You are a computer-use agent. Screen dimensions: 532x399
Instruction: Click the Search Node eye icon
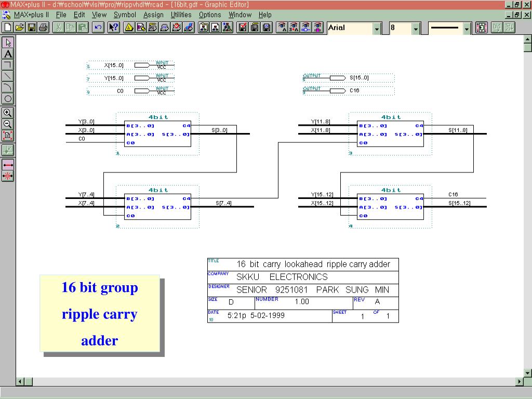point(305,28)
